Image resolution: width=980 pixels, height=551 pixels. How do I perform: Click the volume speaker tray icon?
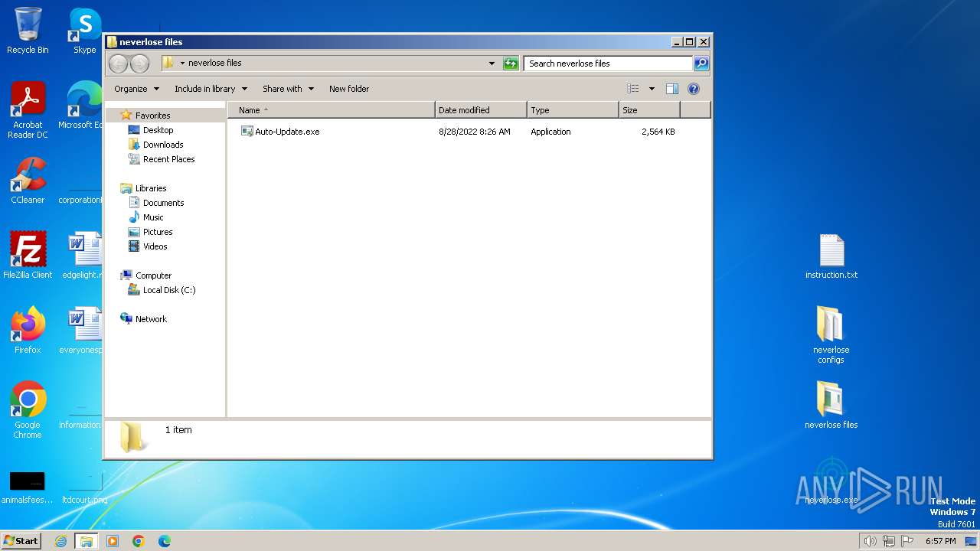click(870, 541)
